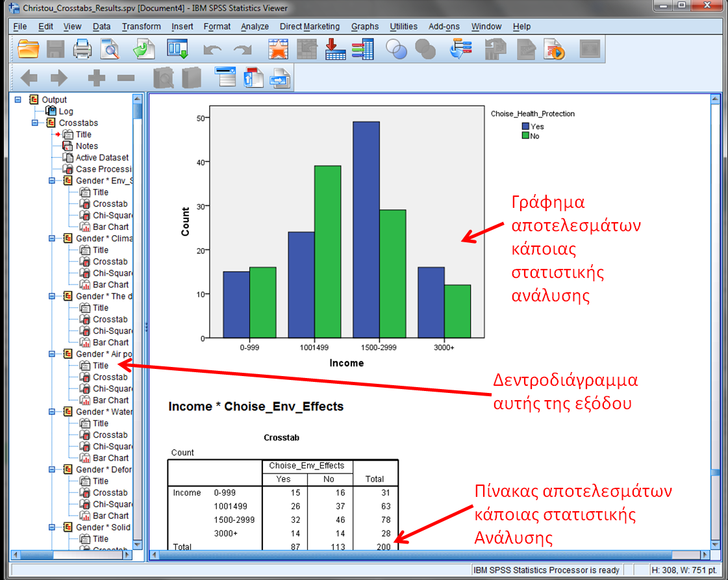Collapse the Gender * Water branch
The image size is (728, 580).
[52, 412]
